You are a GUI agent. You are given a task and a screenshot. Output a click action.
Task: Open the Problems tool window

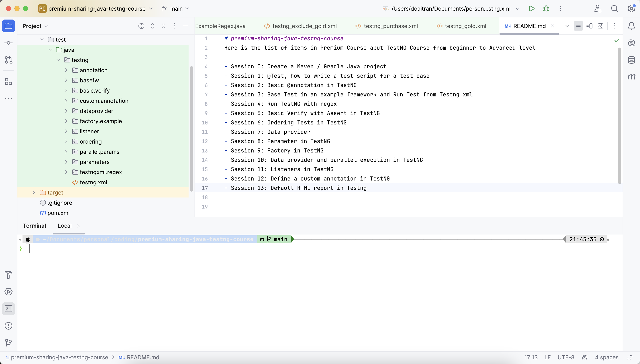(8, 326)
